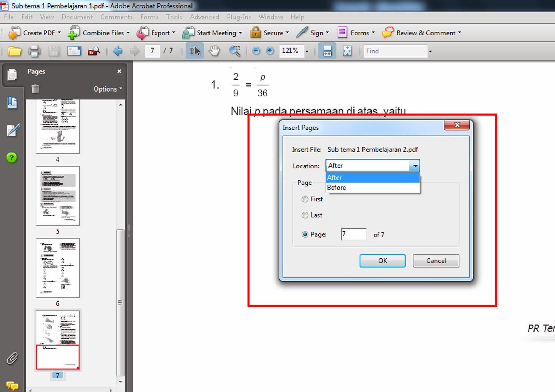Click the Secure padlock icon

pos(255,33)
